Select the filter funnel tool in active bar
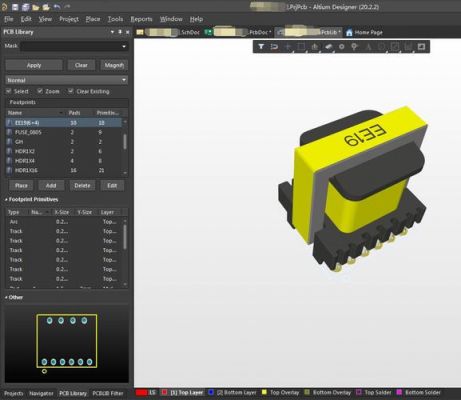The width and height of the screenshot is (461, 400). [x=261, y=47]
